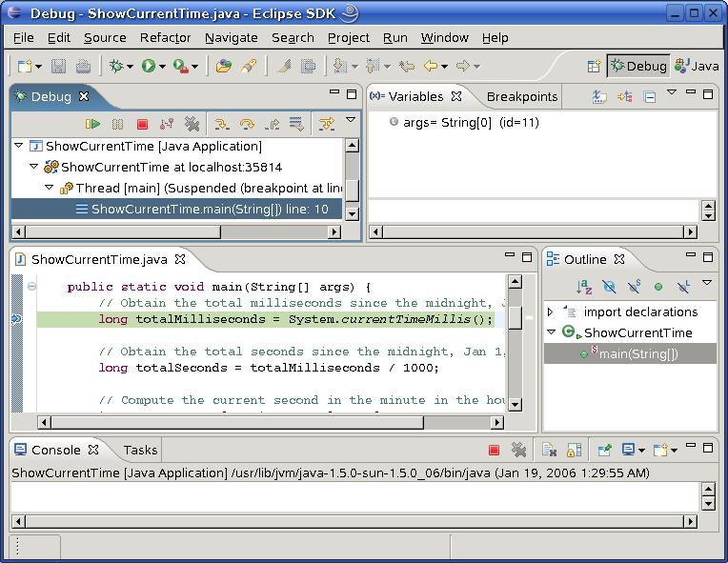Close the ShowCurrentTime.java editor tab

pos(180,259)
